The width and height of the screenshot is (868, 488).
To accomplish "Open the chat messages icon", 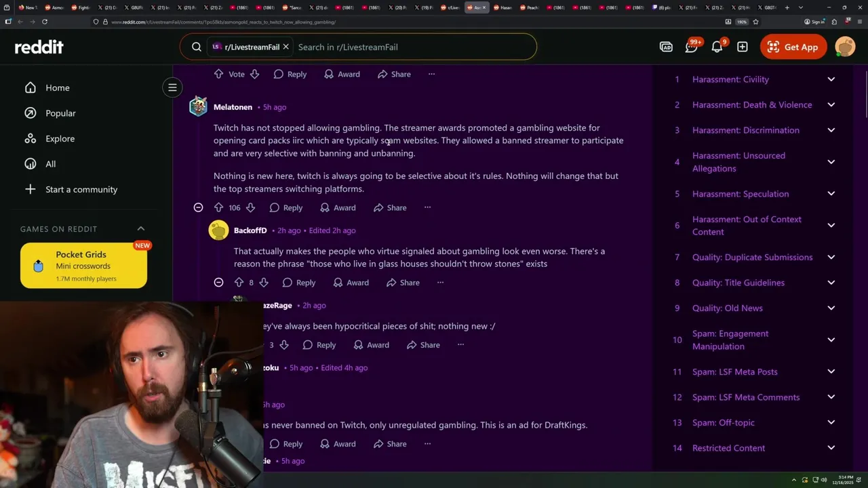I will [692, 47].
